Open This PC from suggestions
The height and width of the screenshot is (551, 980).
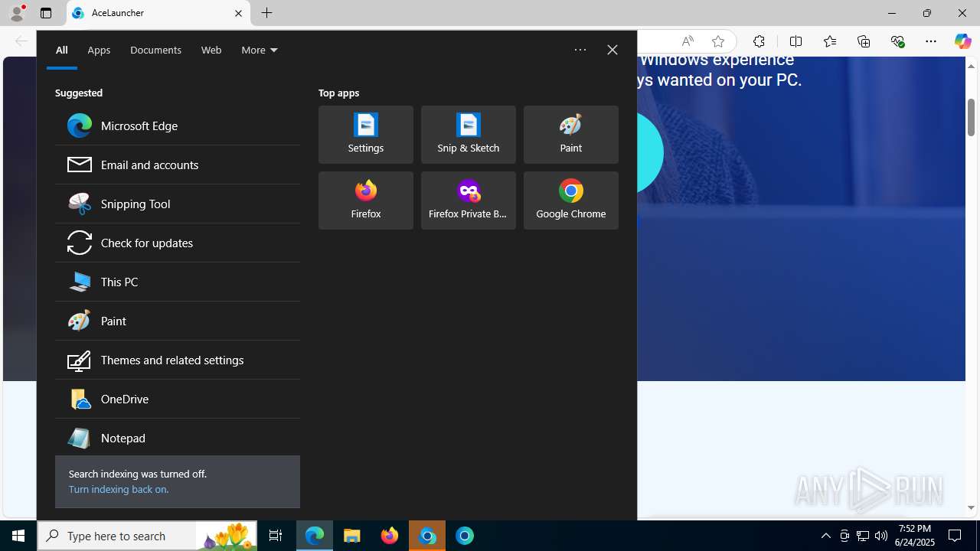[177, 282]
